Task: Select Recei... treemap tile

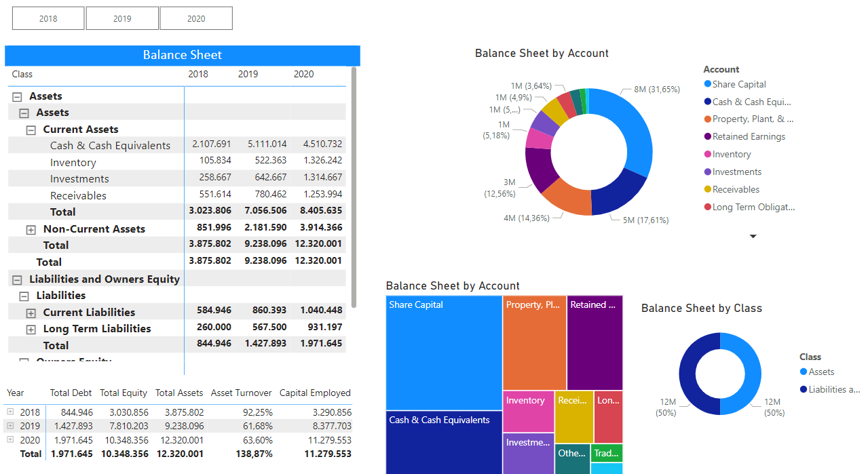Action: 574,416
